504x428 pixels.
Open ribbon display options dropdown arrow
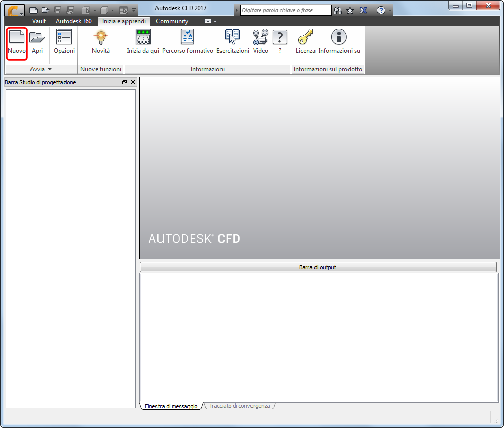coord(215,21)
